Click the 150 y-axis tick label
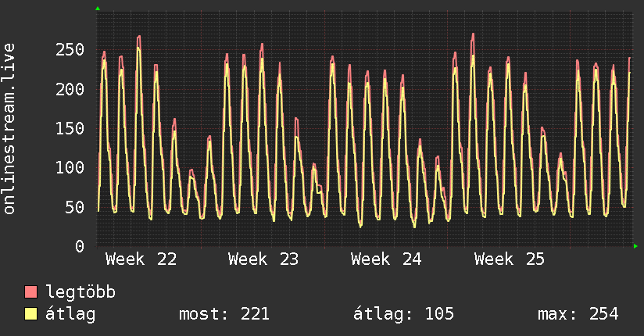The image size is (644, 336). tap(70, 129)
